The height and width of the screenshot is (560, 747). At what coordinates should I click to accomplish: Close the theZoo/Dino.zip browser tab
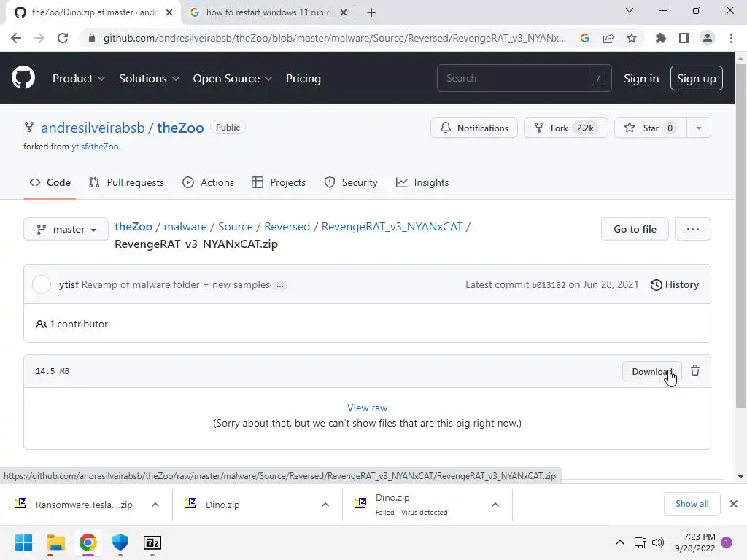(169, 12)
